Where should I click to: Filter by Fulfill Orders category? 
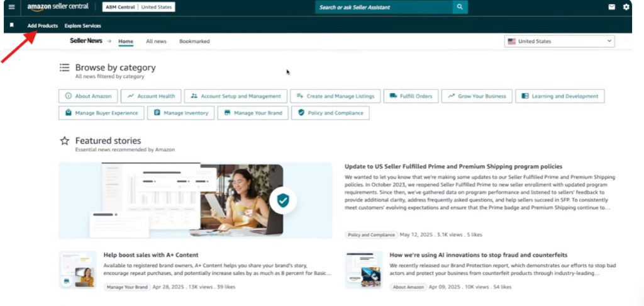pyautogui.click(x=411, y=96)
